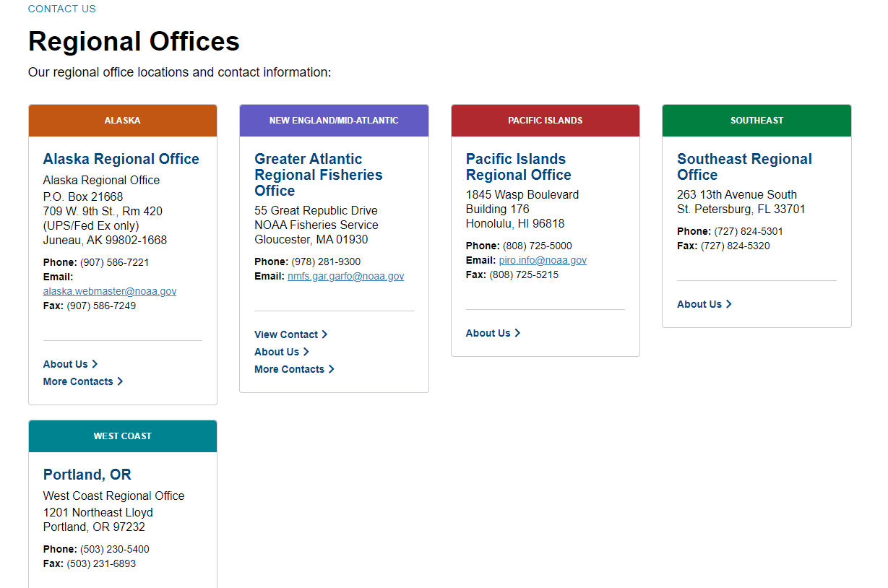Select the purple New England/Mid-Atlantic header

334,121
